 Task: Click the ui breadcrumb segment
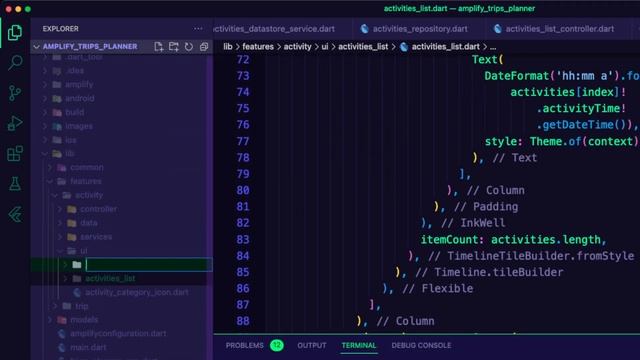pos(324,47)
